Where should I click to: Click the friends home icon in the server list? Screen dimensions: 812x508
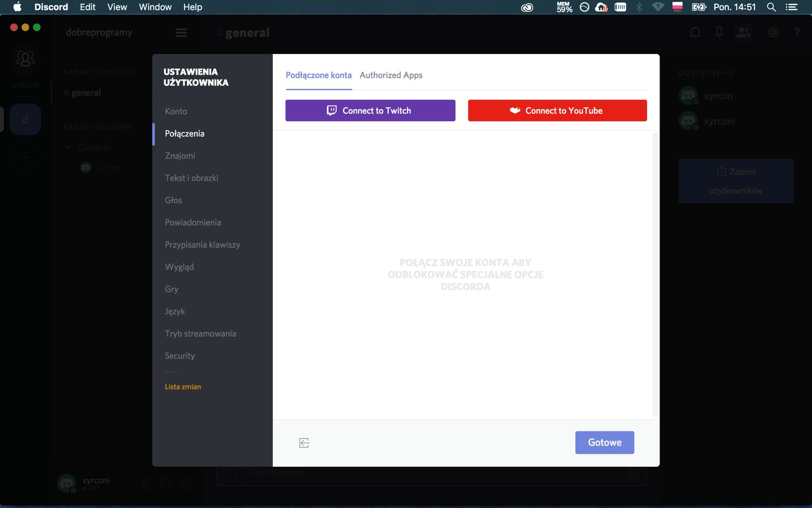tap(25, 58)
